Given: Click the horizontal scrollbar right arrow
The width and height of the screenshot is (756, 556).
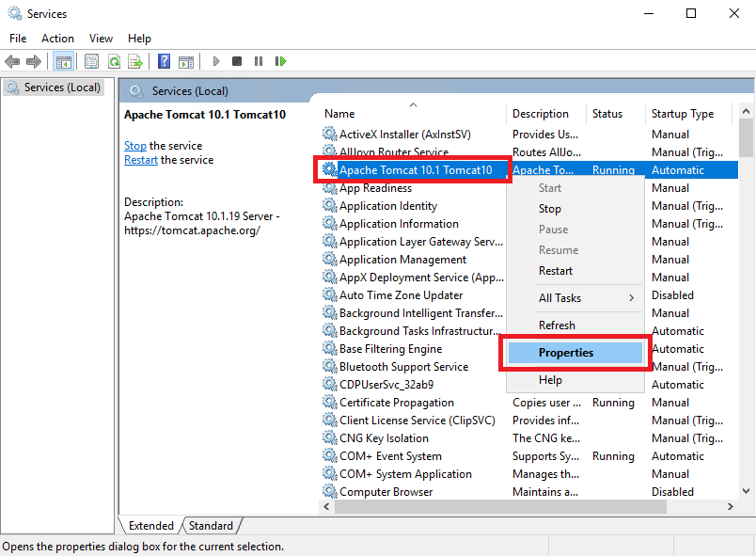Looking at the screenshot, I should point(730,506).
